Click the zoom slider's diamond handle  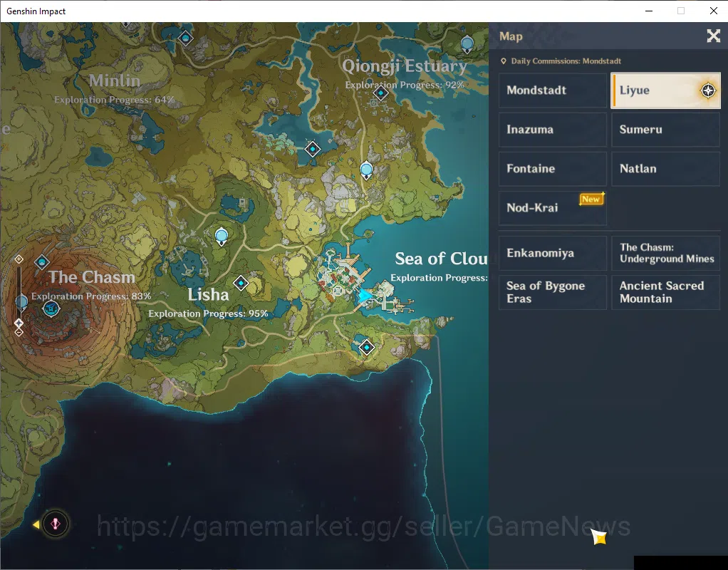pyautogui.click(x=19, y=322)
